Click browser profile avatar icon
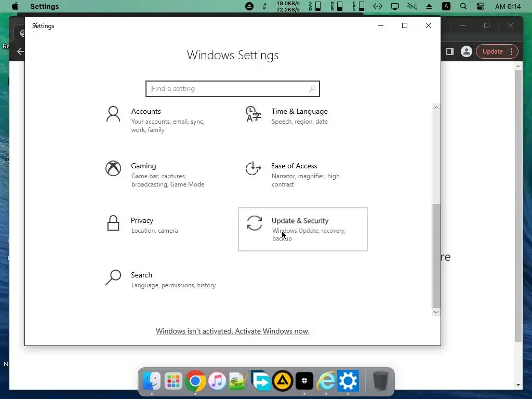The height and width of the screenshot is (399, 532). [x=467, y=51]
